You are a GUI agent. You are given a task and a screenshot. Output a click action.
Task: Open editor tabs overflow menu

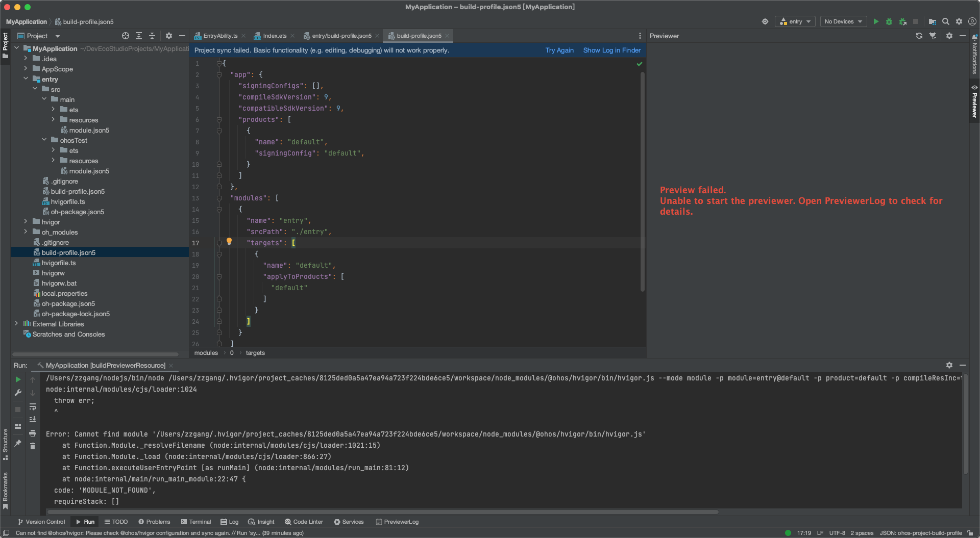point(640,36)
